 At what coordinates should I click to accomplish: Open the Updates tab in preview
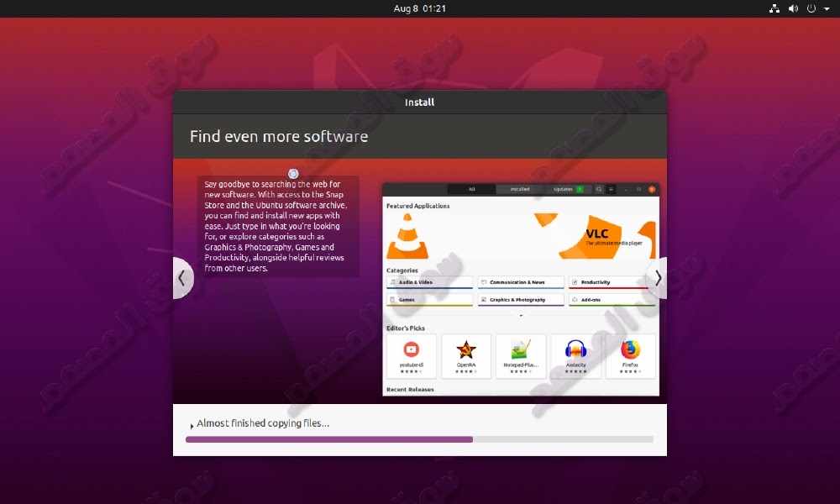568,189
